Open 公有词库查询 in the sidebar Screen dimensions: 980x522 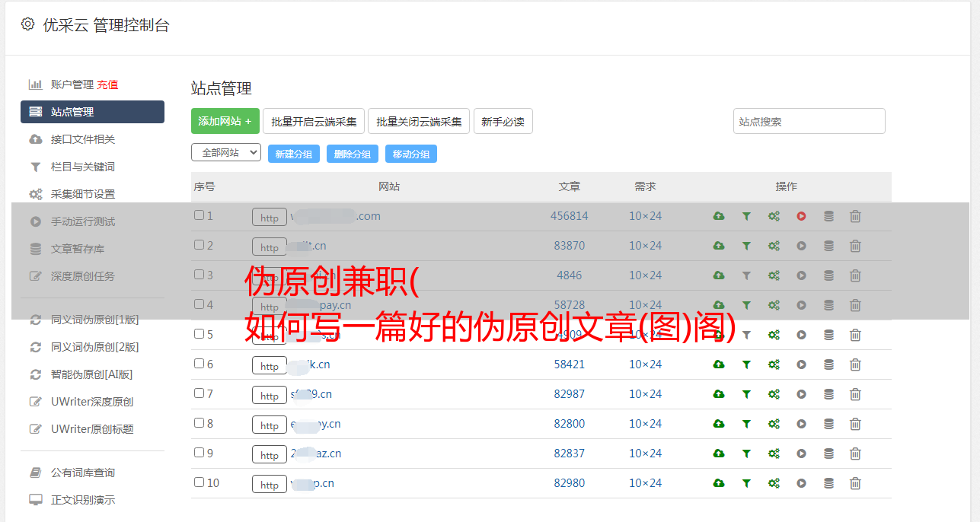coord(83,473)
